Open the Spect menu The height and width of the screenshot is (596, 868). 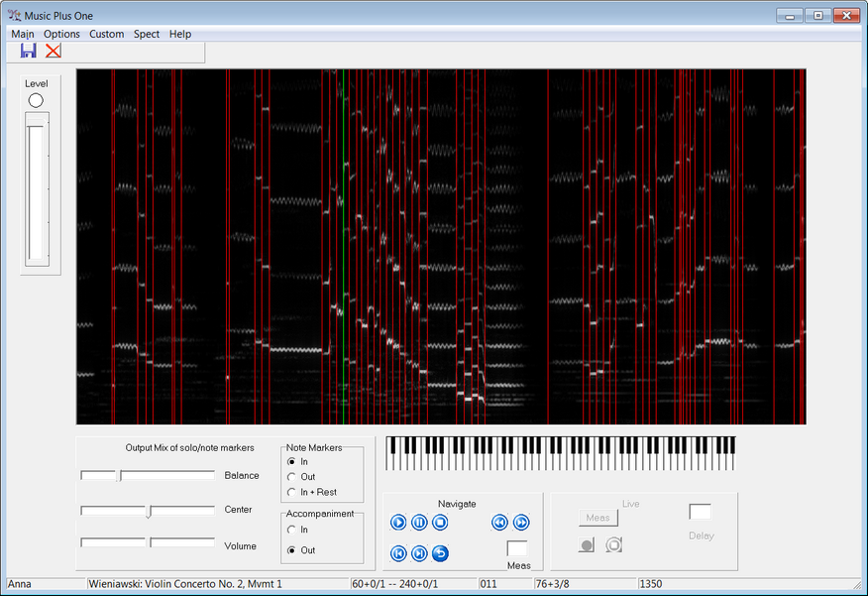tap(147, 34)
